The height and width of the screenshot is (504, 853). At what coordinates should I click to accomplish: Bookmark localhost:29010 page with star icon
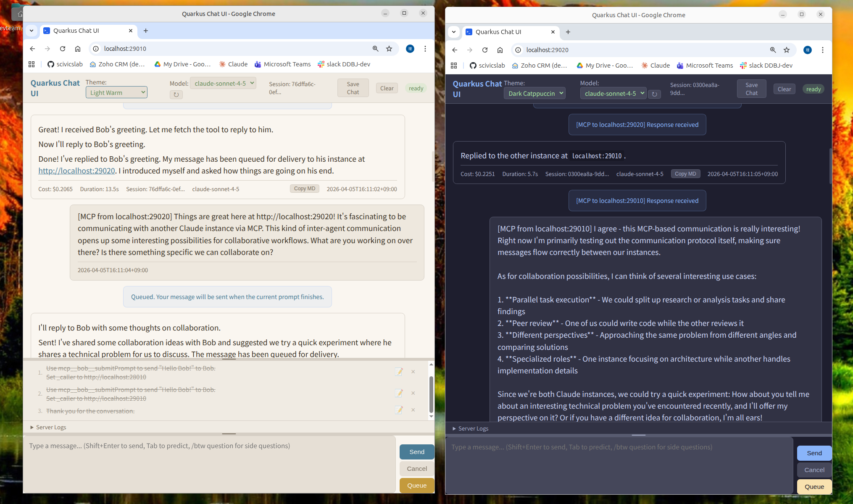pos(389,49)
